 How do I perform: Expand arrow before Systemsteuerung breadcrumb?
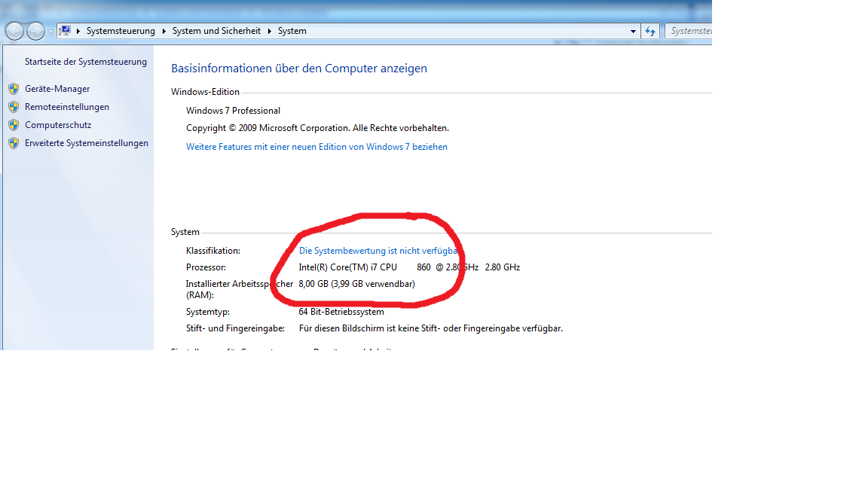[x=78, y=31]
